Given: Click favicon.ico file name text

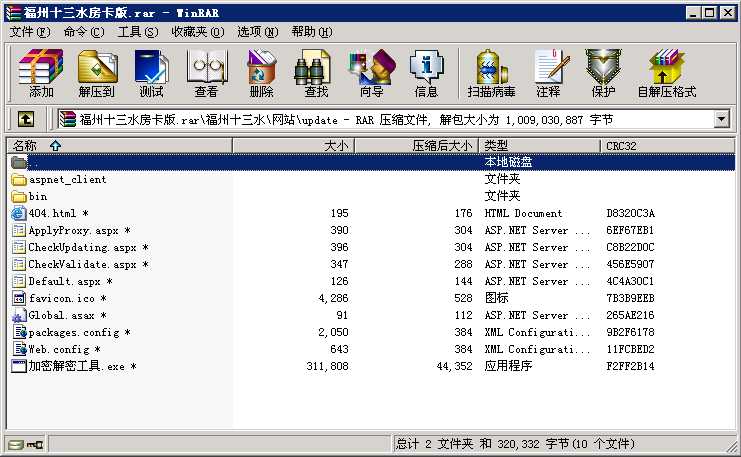Looking at the screenshot, I should (x=61, y=299).
